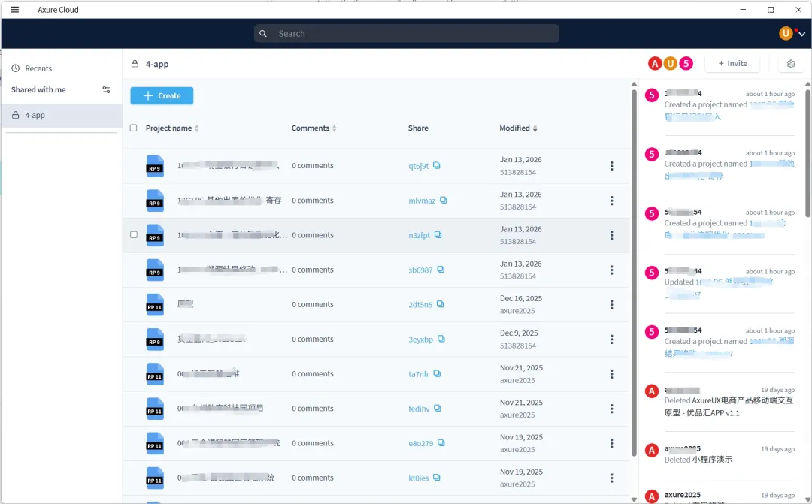Sort by Modified column arrows
This screenshot has height=504, width=812.
(x=535, y=128)
